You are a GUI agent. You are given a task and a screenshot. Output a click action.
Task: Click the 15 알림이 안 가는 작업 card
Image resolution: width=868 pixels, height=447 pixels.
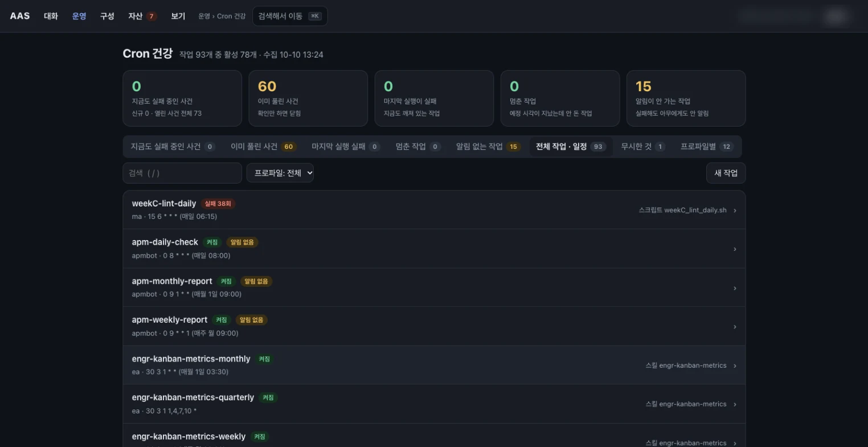click(686, 98)
